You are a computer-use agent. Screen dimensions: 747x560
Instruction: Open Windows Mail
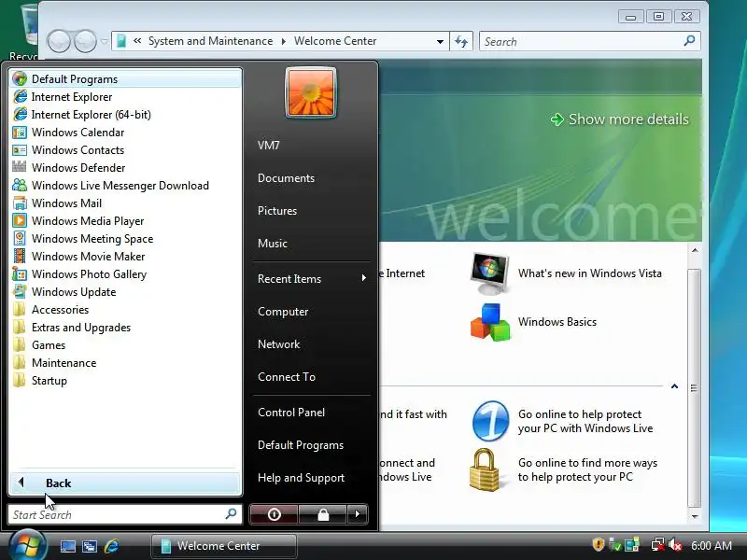(x=126, y=203)
